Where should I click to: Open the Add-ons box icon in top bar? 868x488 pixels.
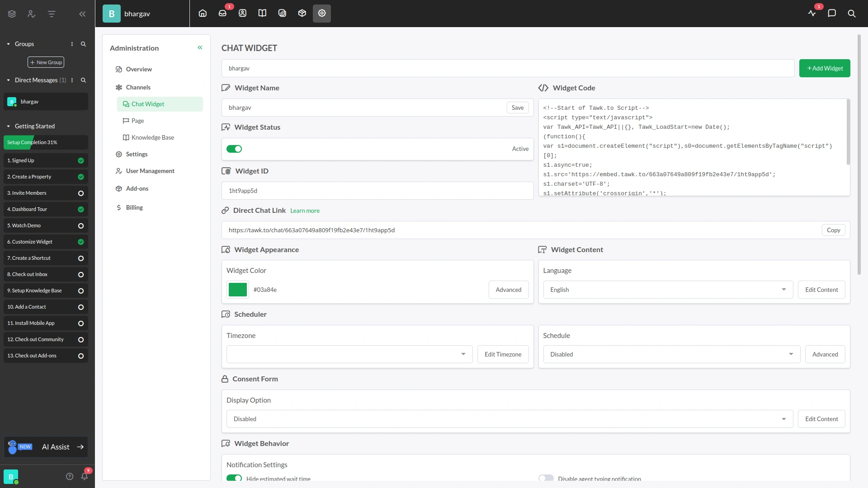point(302,13)
